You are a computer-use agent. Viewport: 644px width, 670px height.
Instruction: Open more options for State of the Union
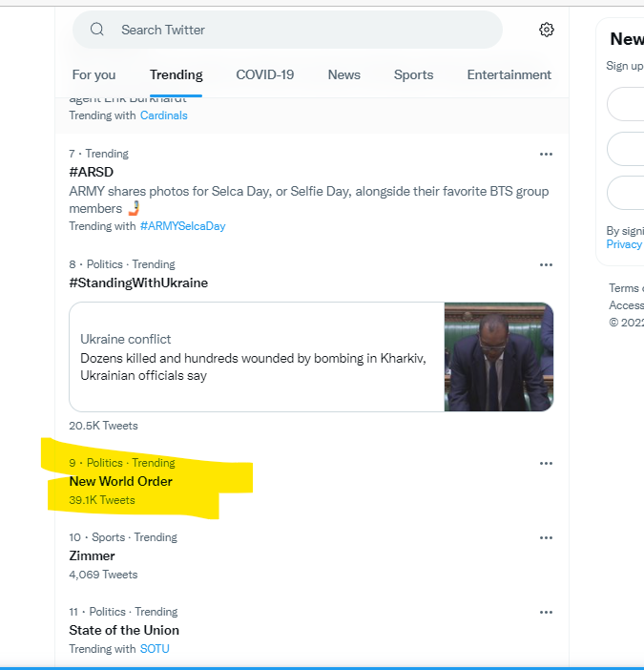tap(546, 612)
